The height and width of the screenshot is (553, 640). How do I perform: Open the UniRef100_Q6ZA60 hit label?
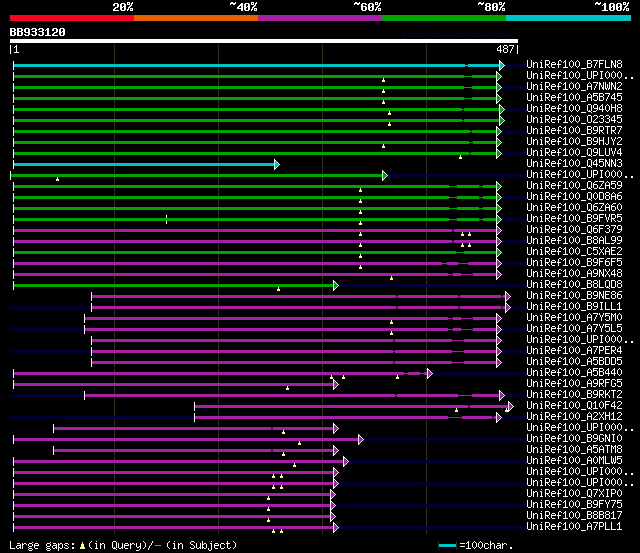click(574, 208)
